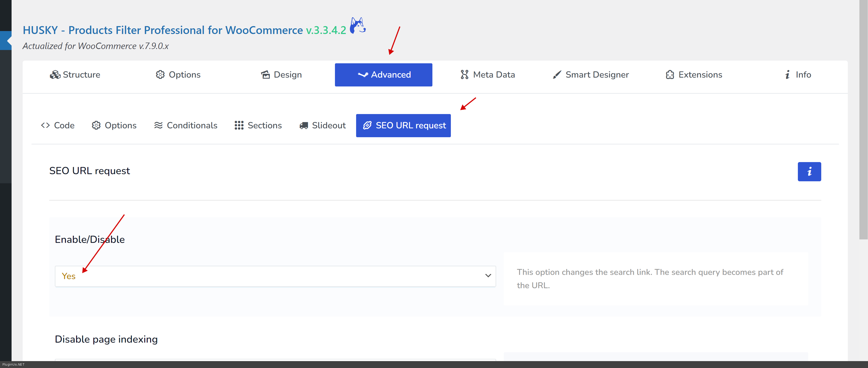Click the Meta Data tab icon
The image size is (868, 368).
click(x=464, y=75)
